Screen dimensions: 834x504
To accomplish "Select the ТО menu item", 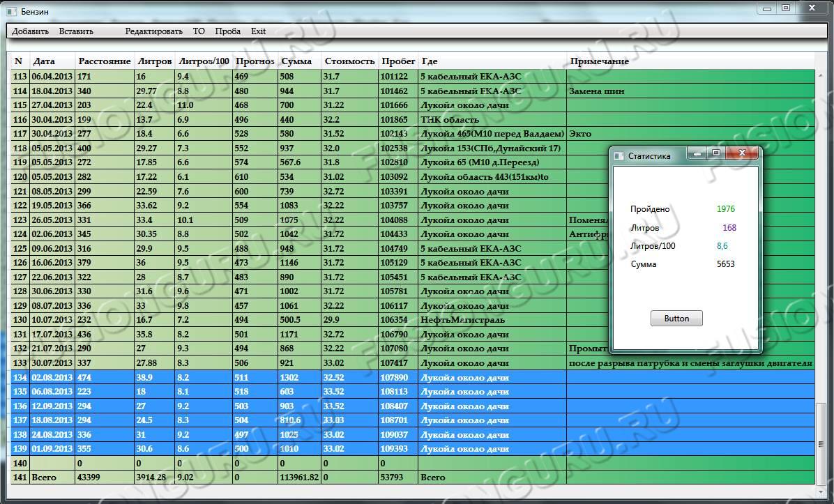I will tap(199, 31).
